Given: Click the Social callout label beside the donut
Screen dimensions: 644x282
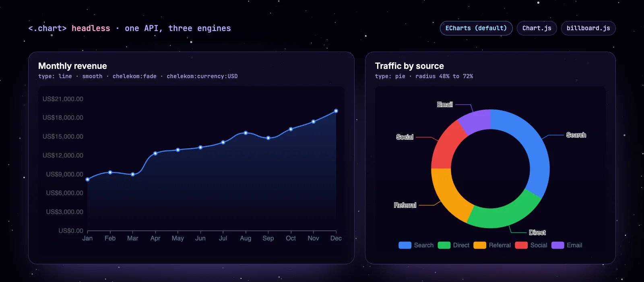Looking at the screenshot, I should coord(405,137).
